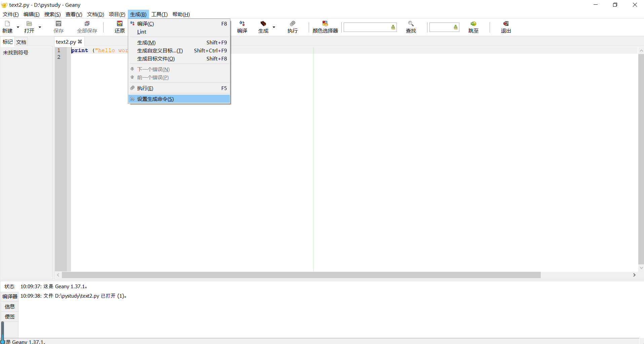Show the 编译器 message window tab
The height and width of the screenshot is (344, 644).
pyautogui.click(x=9, y=296)
